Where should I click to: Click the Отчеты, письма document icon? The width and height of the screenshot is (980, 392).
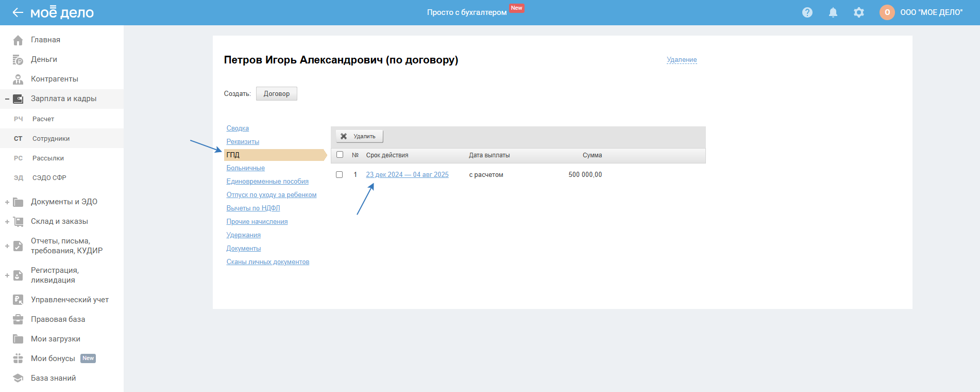pos(18,246)
